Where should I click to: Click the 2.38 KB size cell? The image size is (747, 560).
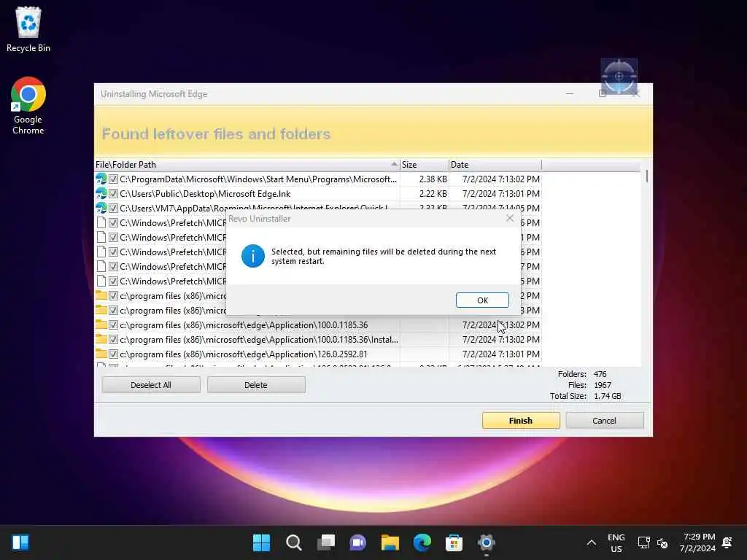(433, 179)
